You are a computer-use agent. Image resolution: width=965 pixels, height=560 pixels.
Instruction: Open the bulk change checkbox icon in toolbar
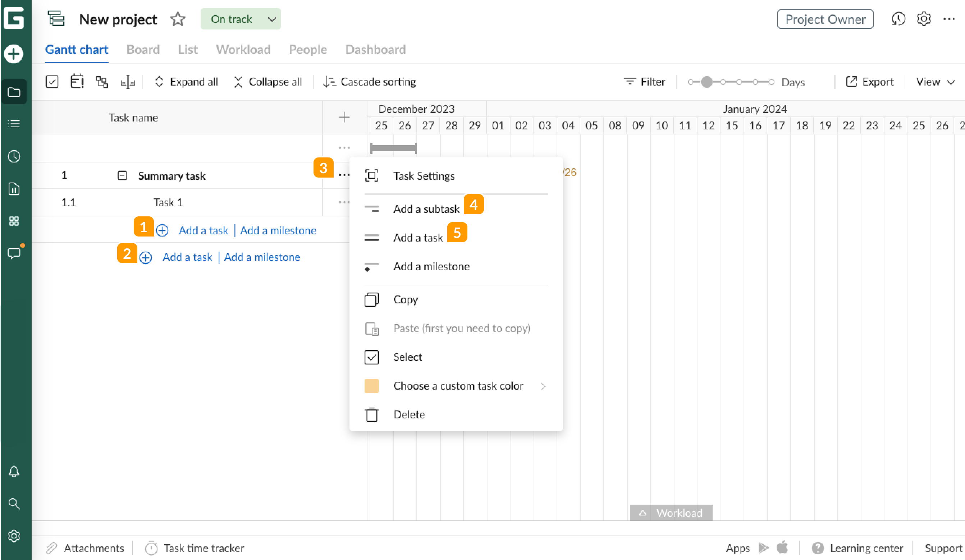(x=52, y=81)
